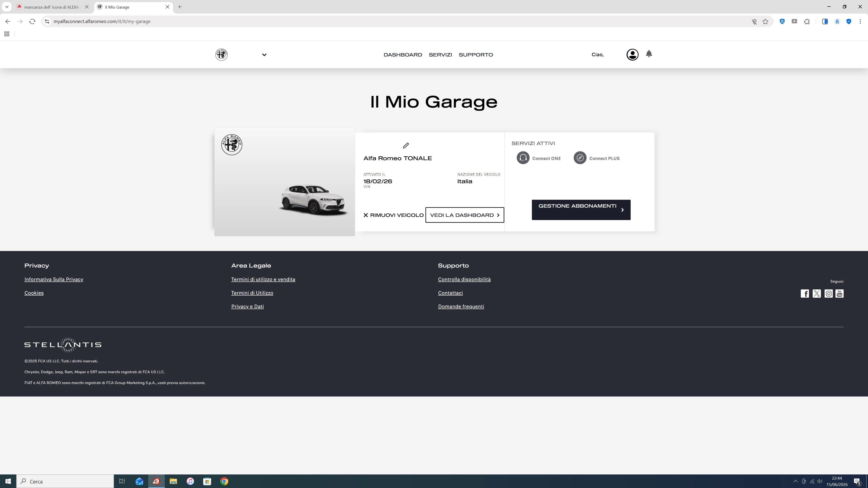Open the DASHBOARD menu item
The width and height of the screenshot is (868, 488).
403,54
